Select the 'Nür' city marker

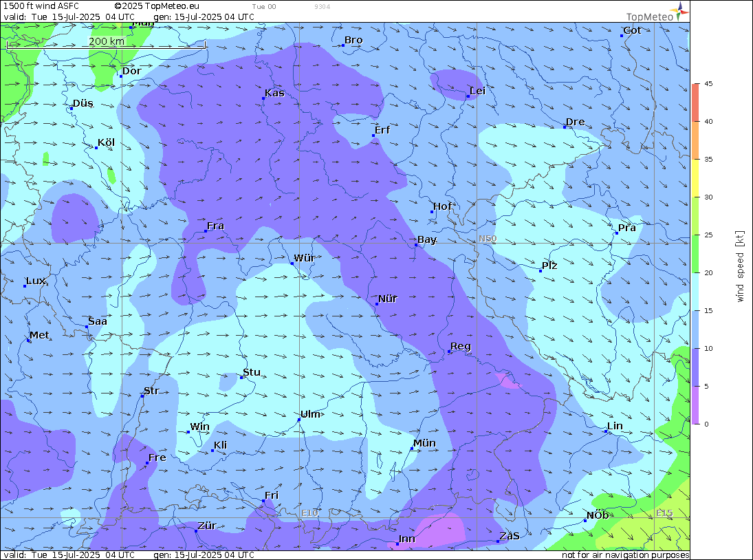(x=377, y=304)
